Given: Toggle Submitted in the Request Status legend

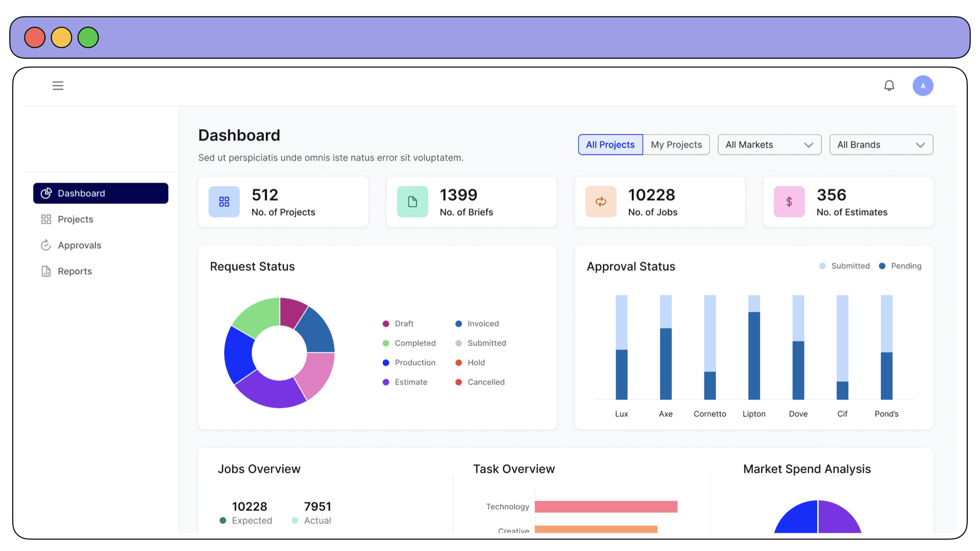Looking at the screenshot, I should tap(480, 343).
